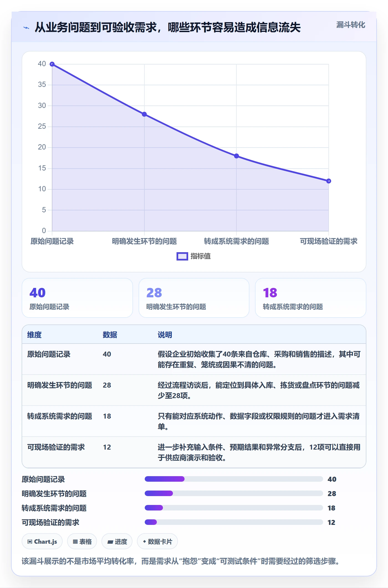Click the description starting 假设企业初始收集了40条
This screenshot has height=588, width=388.
[x=259, y=360]
